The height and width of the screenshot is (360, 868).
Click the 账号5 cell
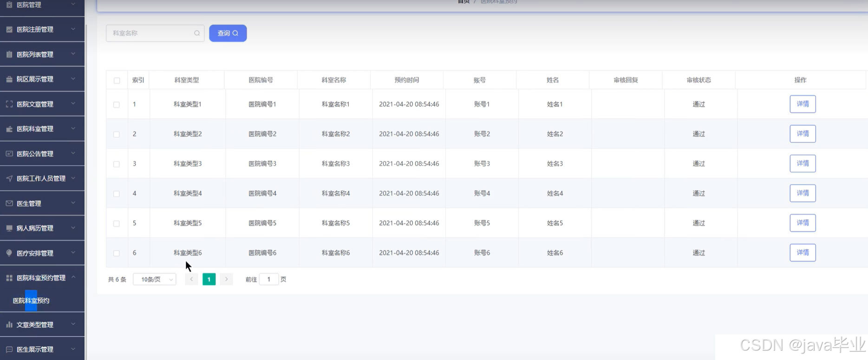pyautogui.click(x=482, y=223)
